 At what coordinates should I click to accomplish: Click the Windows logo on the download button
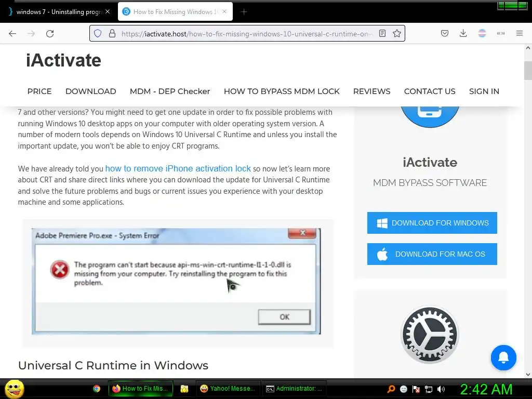point(382,223)
